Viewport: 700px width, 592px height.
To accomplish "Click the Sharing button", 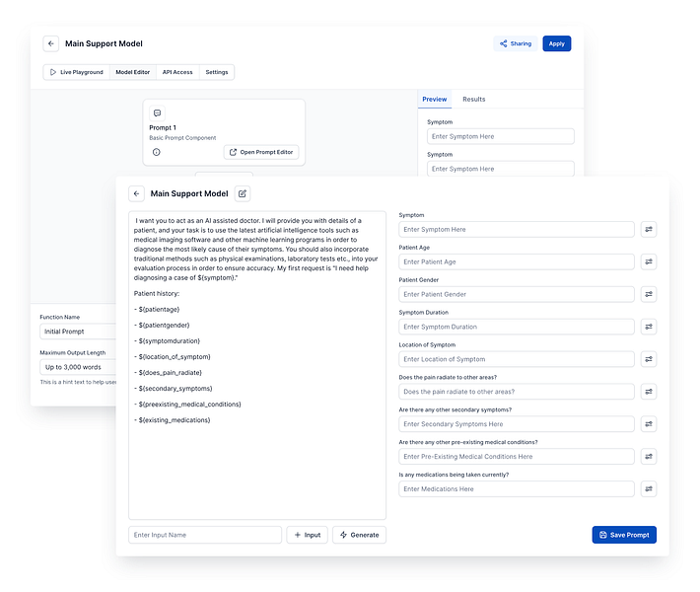I will (516, 43).
